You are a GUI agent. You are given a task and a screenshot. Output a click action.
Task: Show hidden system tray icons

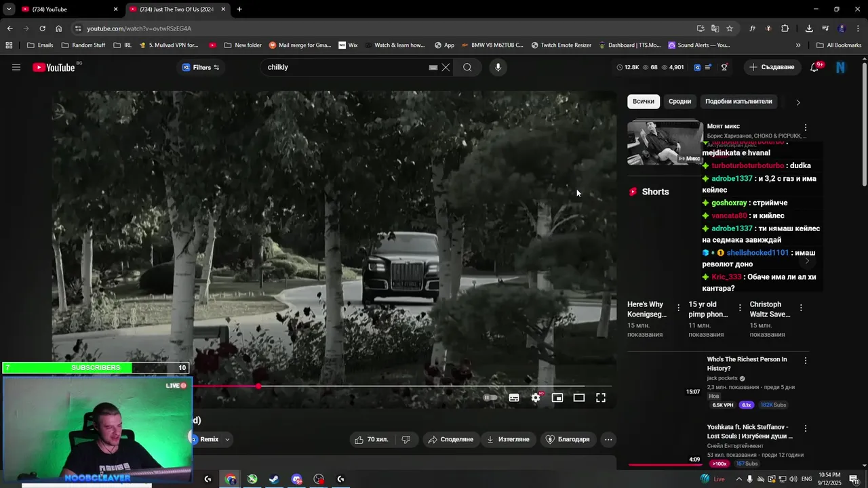coord(739,479)
